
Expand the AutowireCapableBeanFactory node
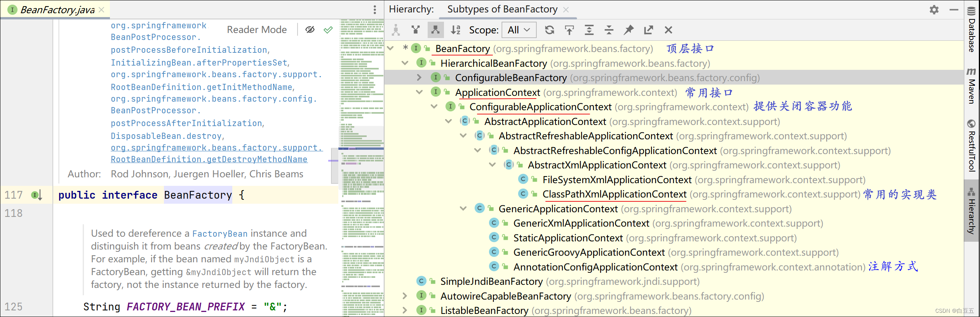(x=405, y=296)
